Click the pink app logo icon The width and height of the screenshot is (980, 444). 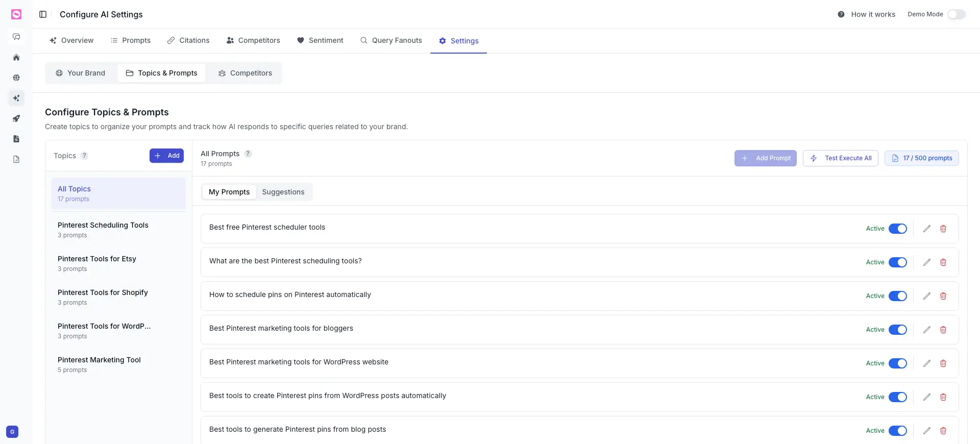tap(16, 14)
